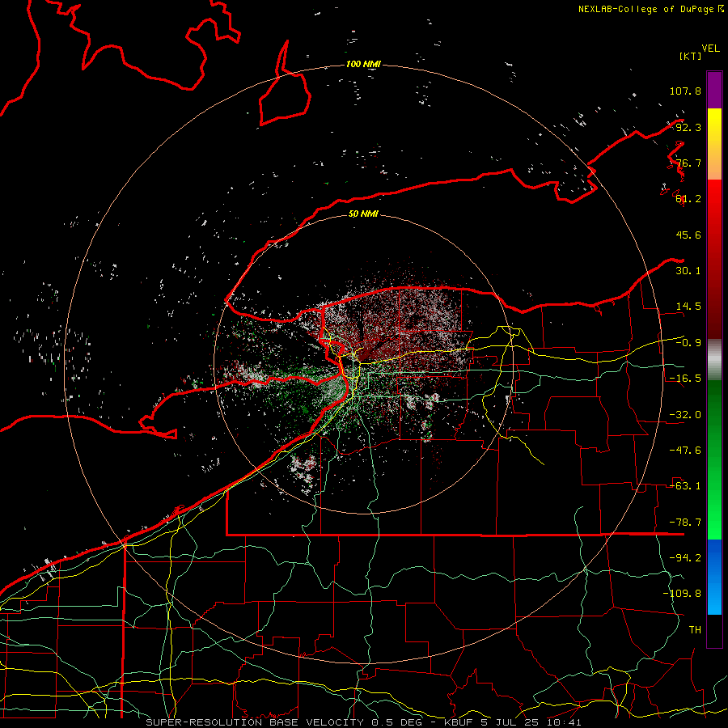Click the -32.0 velocity scale value
728x728 pixels.
coord(685,415)
